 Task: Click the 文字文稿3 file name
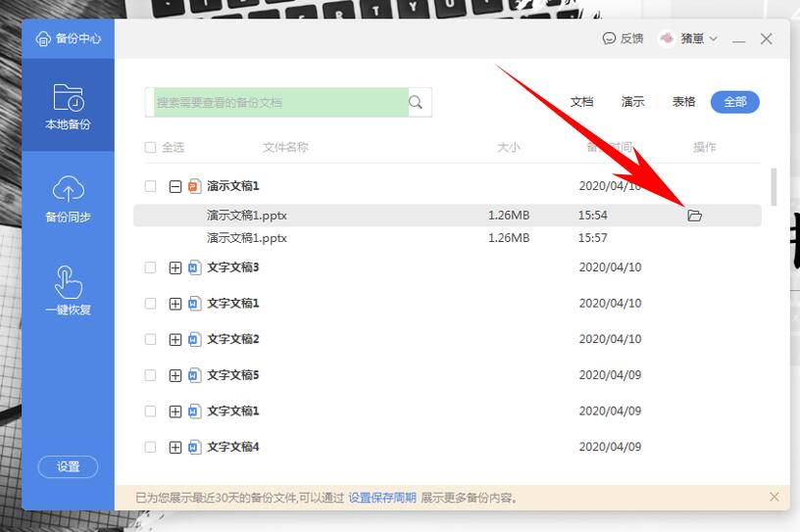[233, 267]
